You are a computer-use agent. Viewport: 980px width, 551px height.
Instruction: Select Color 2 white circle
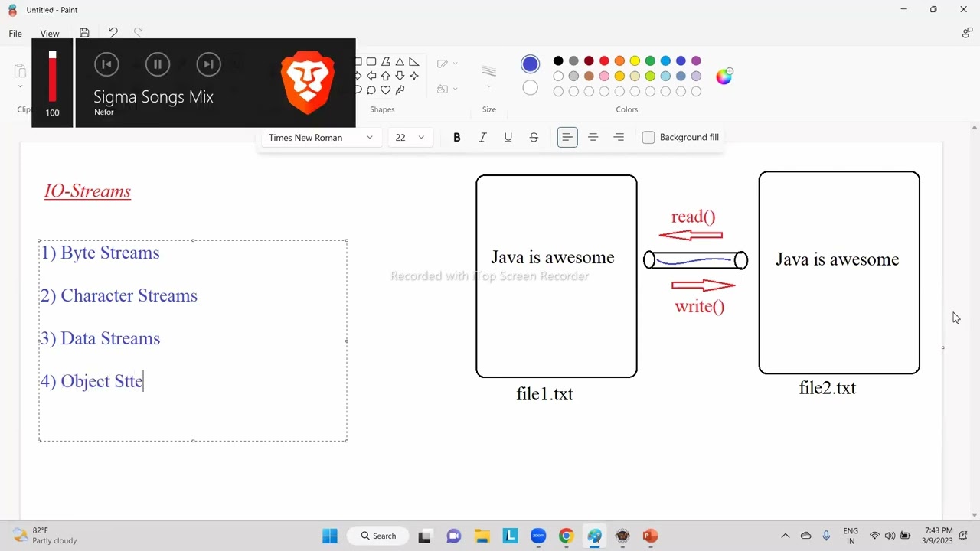click(x=530, y=87)
